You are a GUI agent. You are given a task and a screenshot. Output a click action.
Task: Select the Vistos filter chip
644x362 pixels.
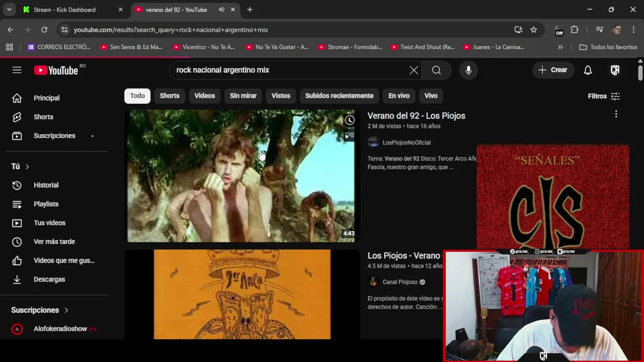pyautogui.click(x=281, y=96)
